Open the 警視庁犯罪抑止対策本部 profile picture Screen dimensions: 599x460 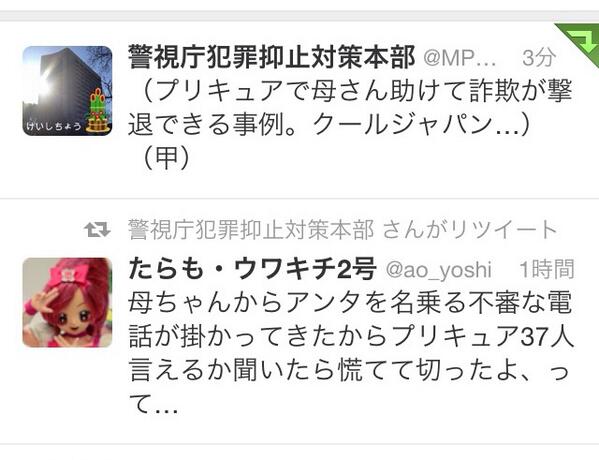[x=68, y=91]
